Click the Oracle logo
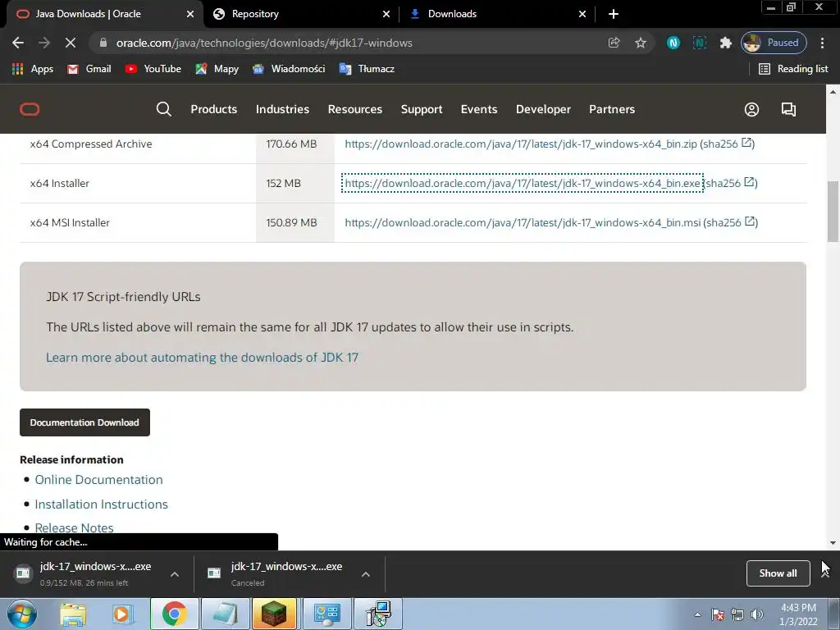The width and height of the screenshot is (840, 630). pos(30,109)
